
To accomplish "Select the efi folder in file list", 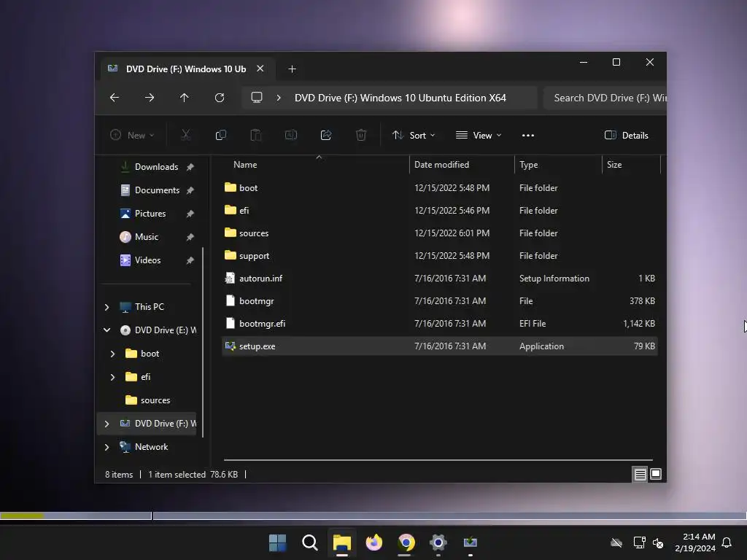I will click(440, 211).
